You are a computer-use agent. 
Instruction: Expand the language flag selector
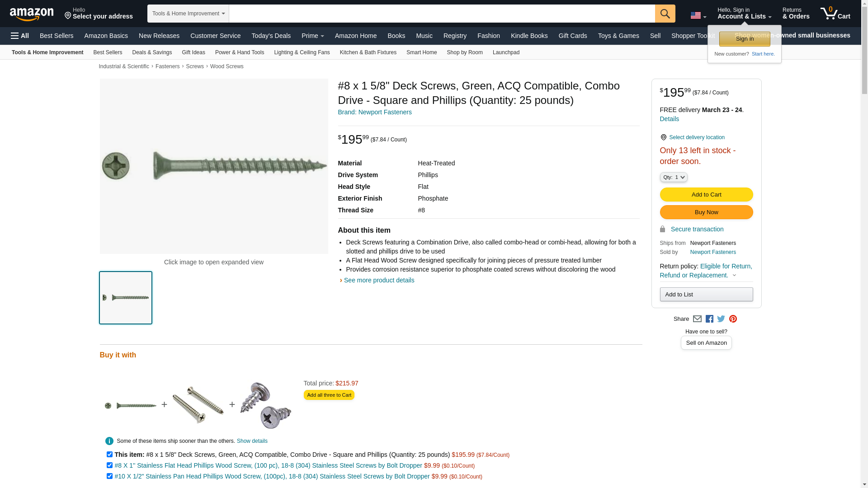click(698, 16)
